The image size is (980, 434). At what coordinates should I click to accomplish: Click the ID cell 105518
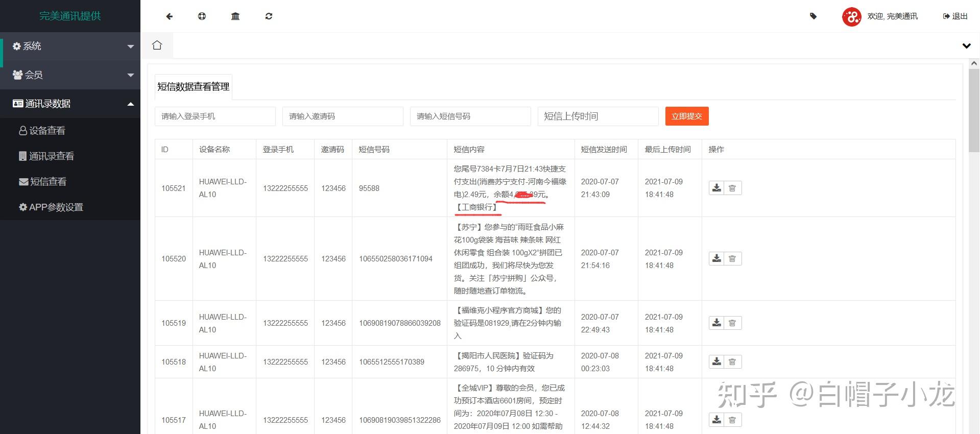tap(174, 362)
